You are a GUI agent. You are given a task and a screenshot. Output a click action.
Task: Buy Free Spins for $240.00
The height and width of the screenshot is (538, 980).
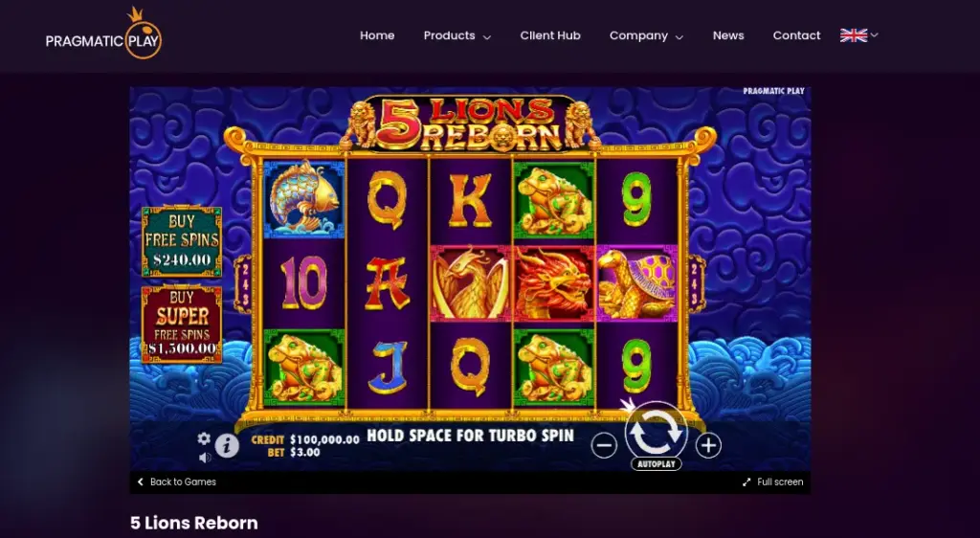[x=182, y=241]
